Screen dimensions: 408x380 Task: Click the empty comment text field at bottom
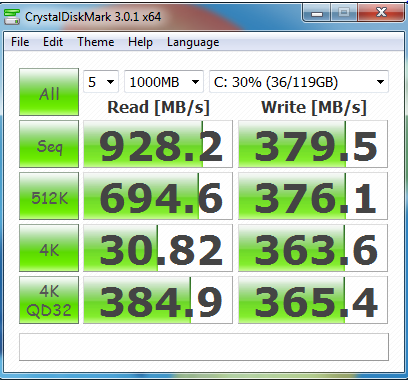click(x=204, y=347)
